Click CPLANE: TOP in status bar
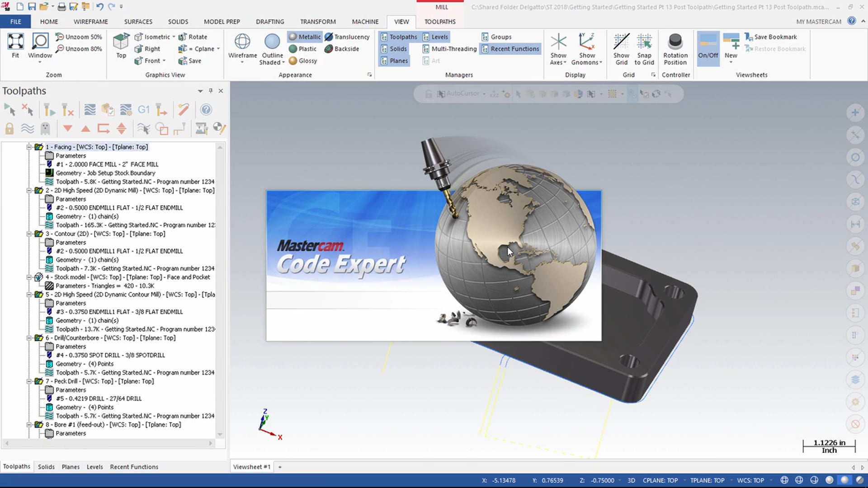Screen dimensions: 868x488 (660, 480)
